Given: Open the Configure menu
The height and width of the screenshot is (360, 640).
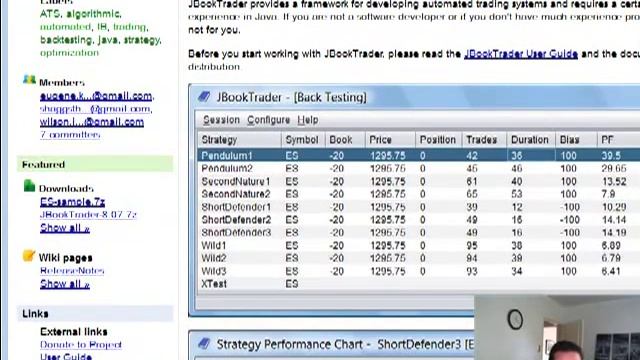Looking at the screenshot, I should click(x=269, y=120).
